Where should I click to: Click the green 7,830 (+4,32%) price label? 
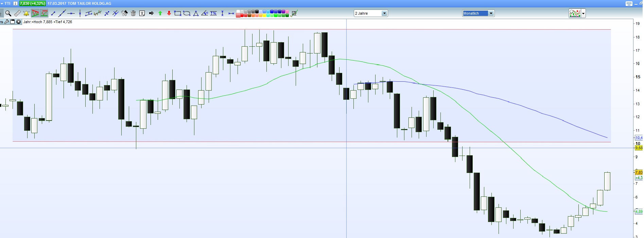coord(32,3)
